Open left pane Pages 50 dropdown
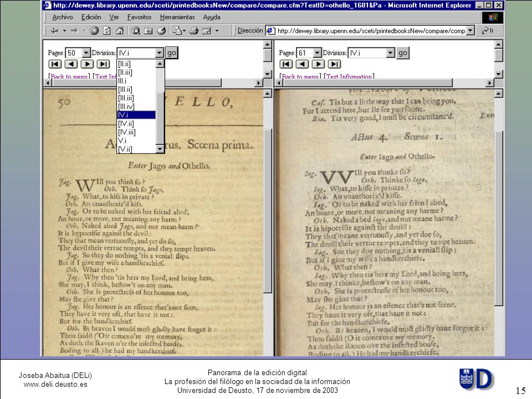 click(86, 53)
